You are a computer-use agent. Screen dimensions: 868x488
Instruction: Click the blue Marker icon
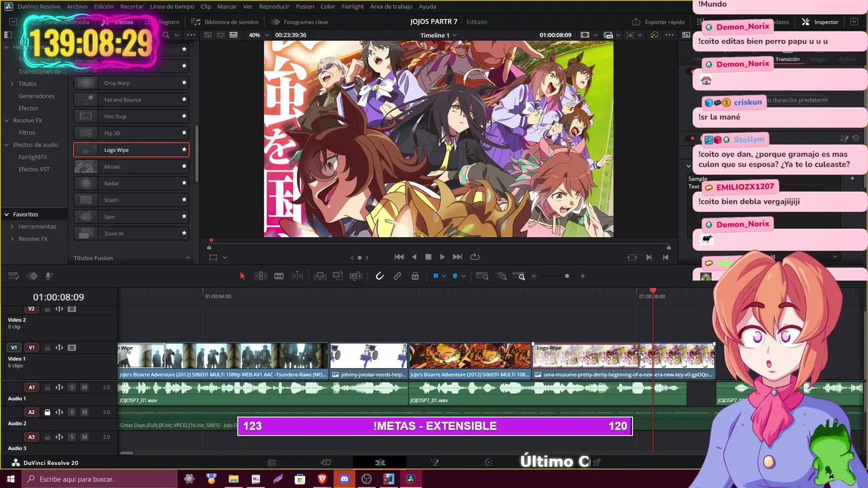454,276
